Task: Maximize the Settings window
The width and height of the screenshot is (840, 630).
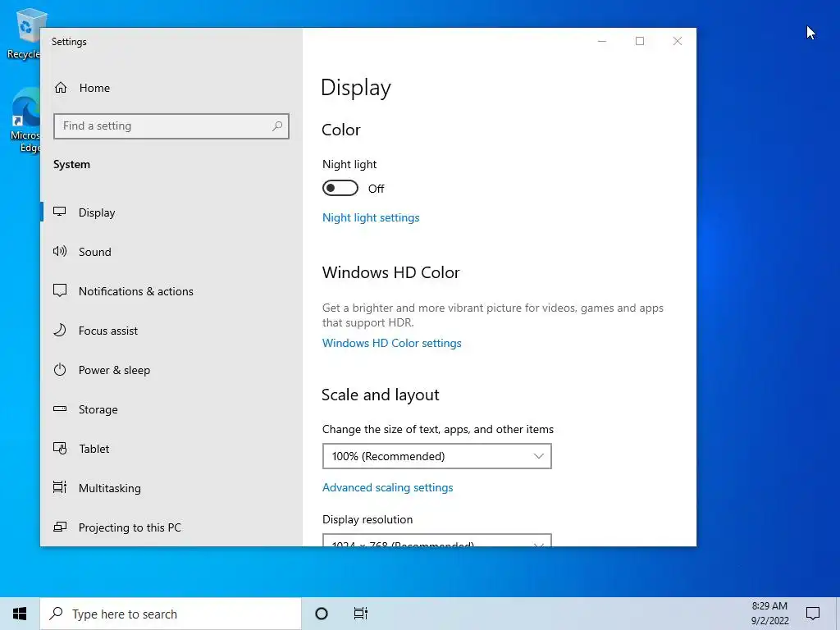Action: click(x=640, y=41)
